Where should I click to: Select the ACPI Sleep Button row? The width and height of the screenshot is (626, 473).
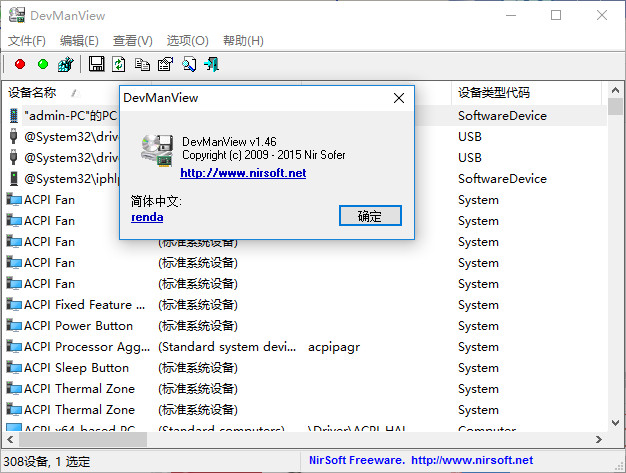pos(305,368)
